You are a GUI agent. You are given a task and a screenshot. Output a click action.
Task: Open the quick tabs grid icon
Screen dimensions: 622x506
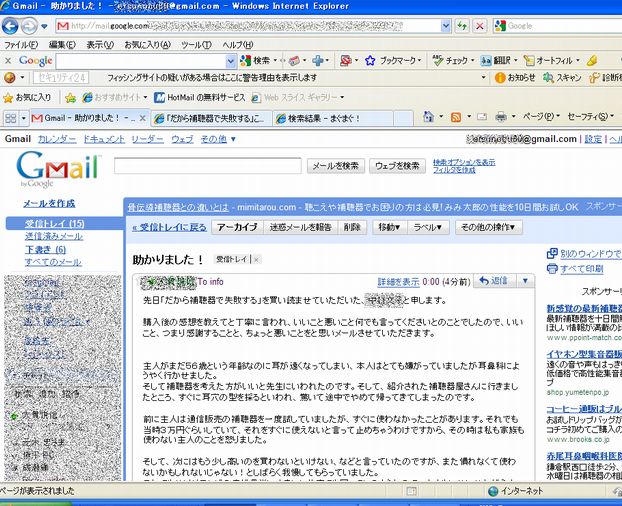pos(10,118)
